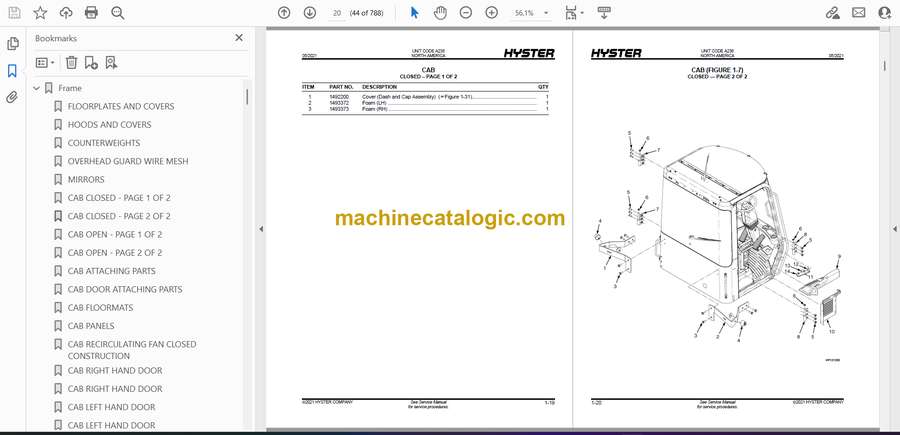Open CAB OPEN - PAGE 1 OF 2 bookmark
The image size is (900, 435).
point(115,235)
